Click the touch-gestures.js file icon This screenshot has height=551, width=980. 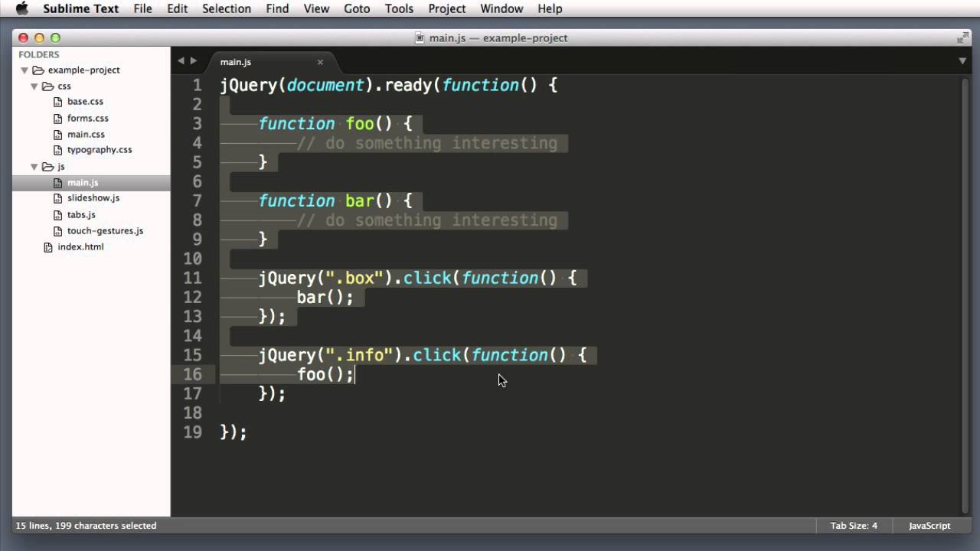[58, 231]
